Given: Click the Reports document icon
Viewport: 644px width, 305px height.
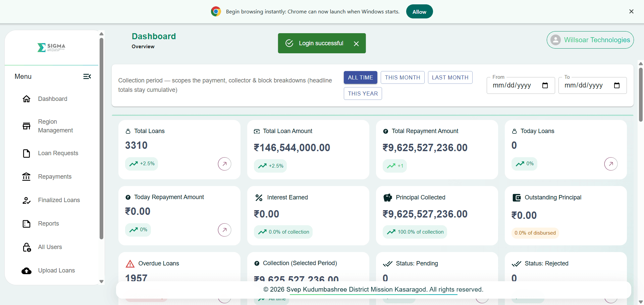Looking at the screenshot, I should click(26, 224).
